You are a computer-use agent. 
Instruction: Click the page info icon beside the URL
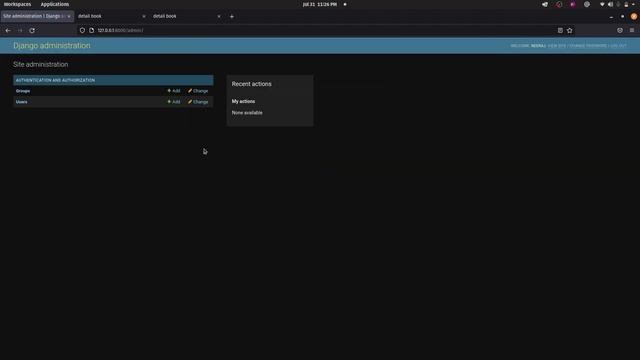91,31
